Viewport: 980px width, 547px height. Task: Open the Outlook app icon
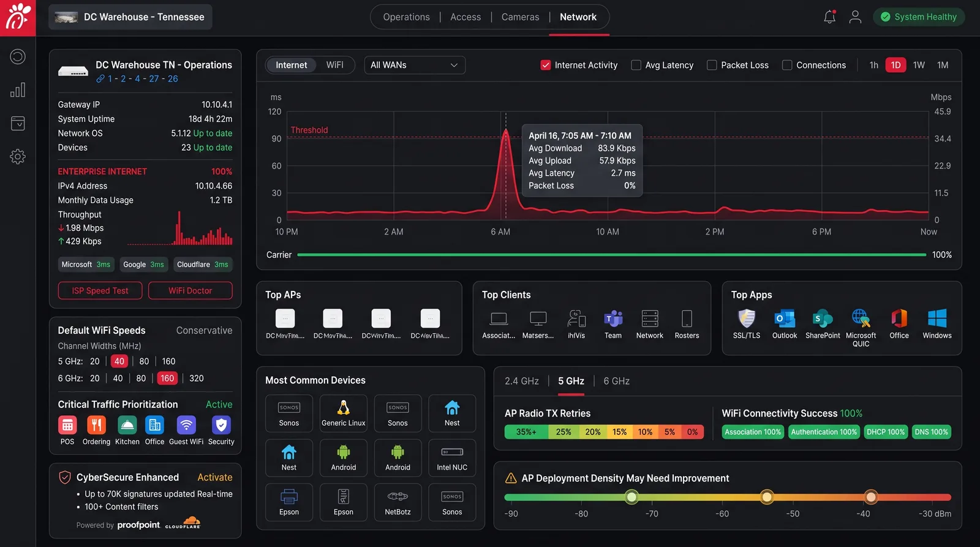tap(785, 319)
